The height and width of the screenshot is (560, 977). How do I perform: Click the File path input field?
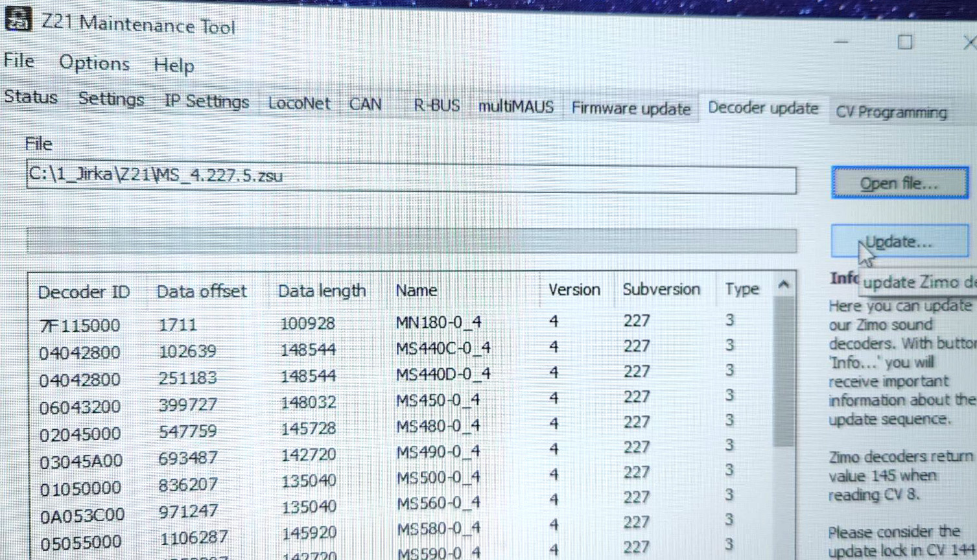click(x=411, y=178)
